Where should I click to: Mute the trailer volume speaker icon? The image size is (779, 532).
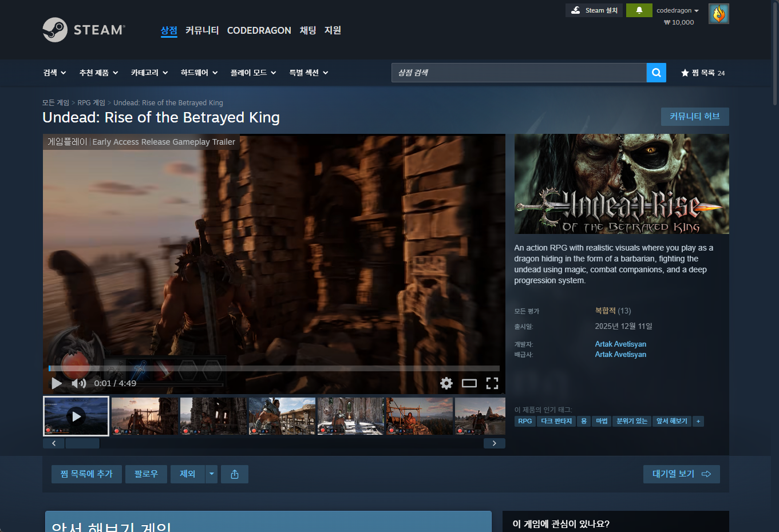pyautogui.click(x=78, y=383)
